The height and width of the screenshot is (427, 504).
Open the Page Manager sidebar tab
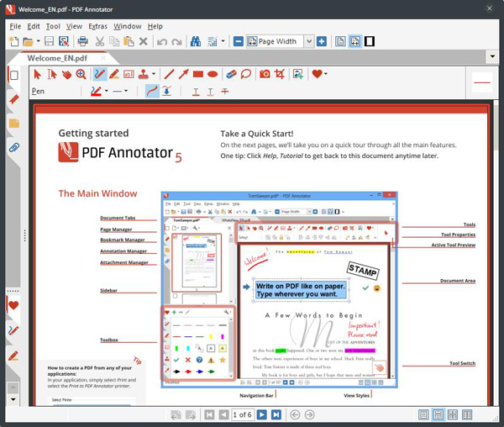(x=14, y=76)
